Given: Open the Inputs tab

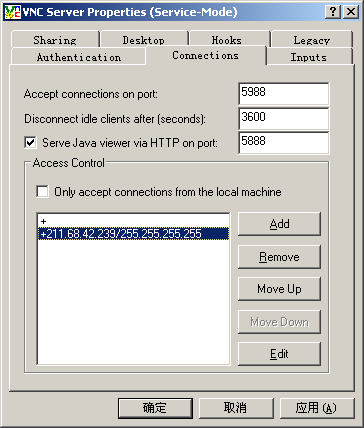Looking at the screenshot, I should 309,57.
